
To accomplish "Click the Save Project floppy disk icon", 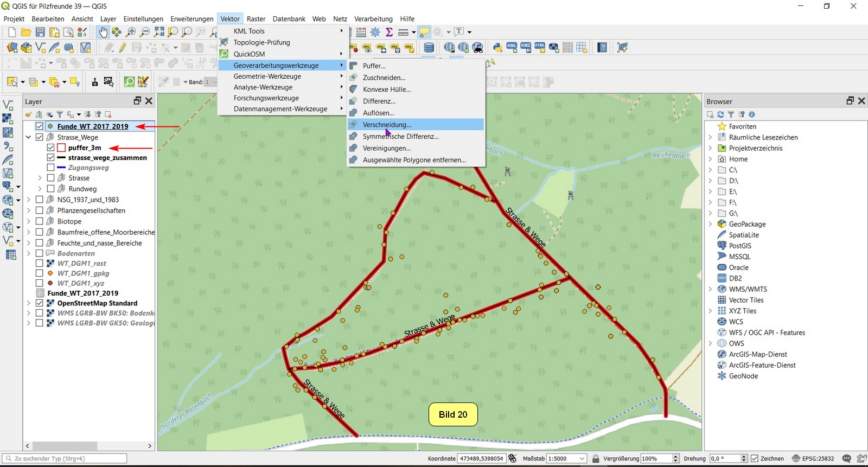I will [40, 33].
